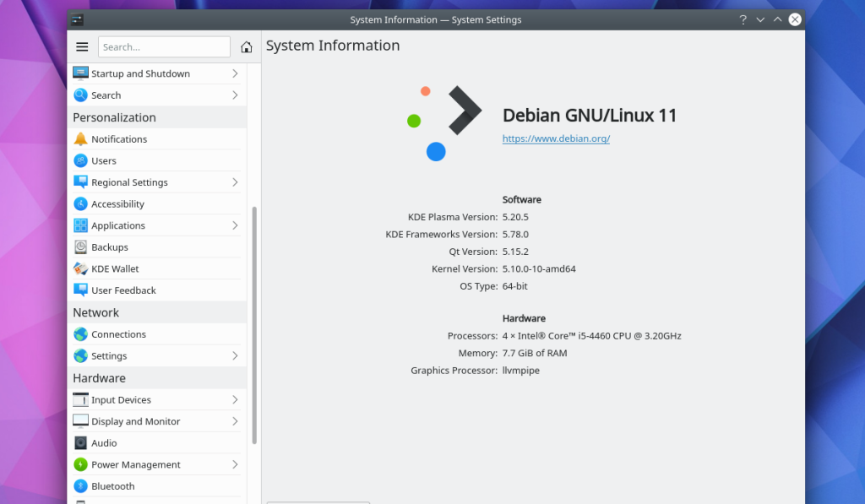Select Startup and Shutdown monitor icon

pyautogui.click(x=80, y=73)
